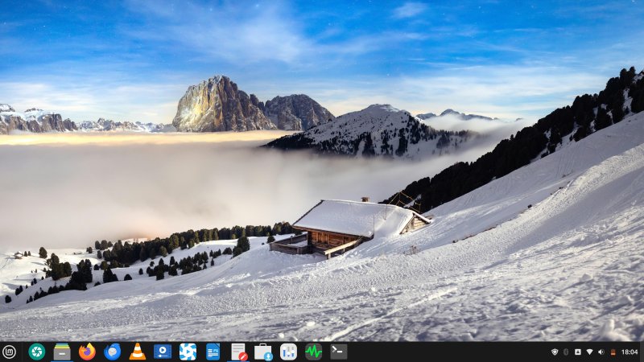Open the System Monitor with the green graph
Viewport: 644px width, 362px height.
pos(313,352)
